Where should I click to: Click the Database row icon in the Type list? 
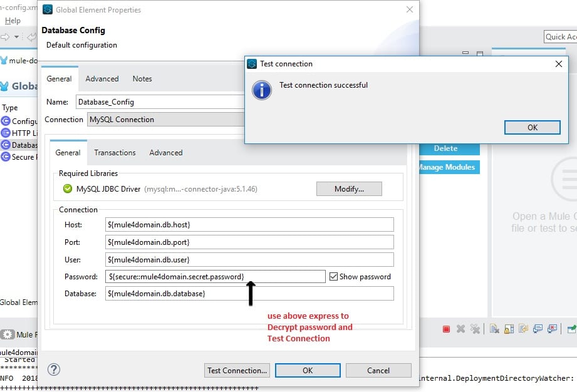point(6,145)
